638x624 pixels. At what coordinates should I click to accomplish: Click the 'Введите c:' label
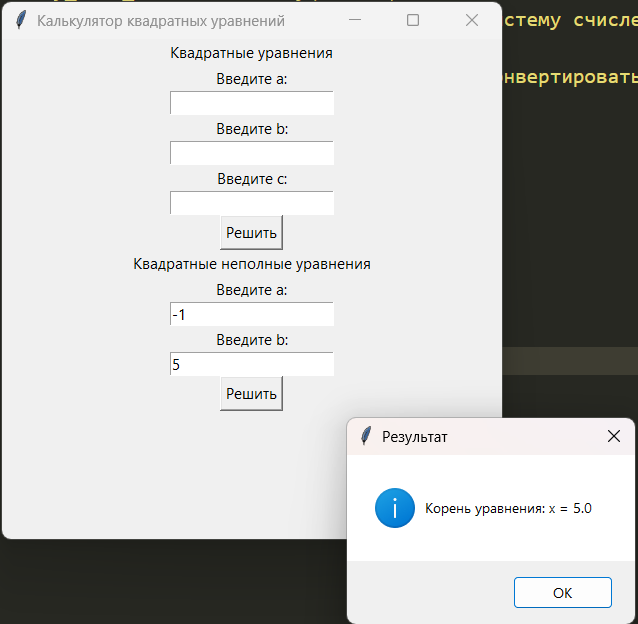(252, 179)
